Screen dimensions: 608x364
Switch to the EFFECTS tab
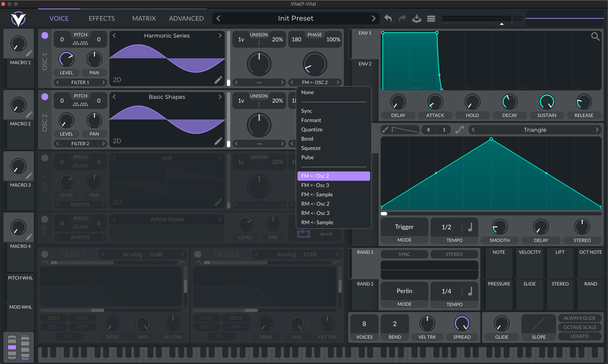(101, 19)
